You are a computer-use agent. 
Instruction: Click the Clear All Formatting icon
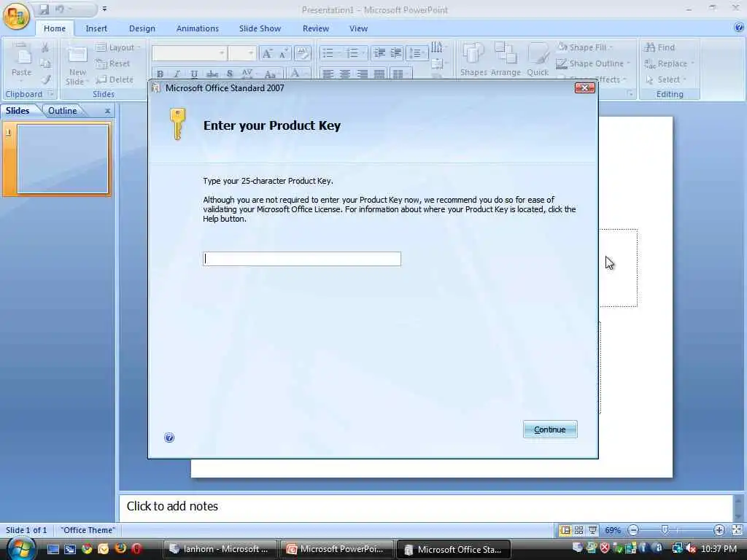click(303, 52)
